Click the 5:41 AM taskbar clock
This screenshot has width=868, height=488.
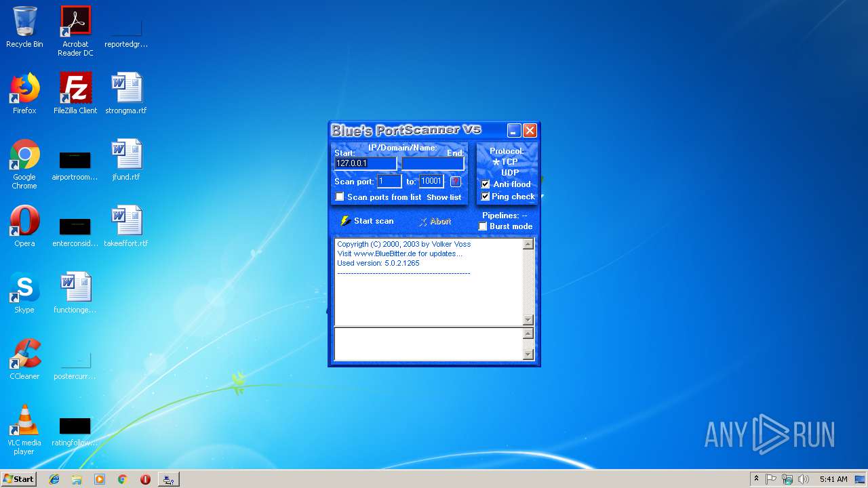tap(833, 479)
